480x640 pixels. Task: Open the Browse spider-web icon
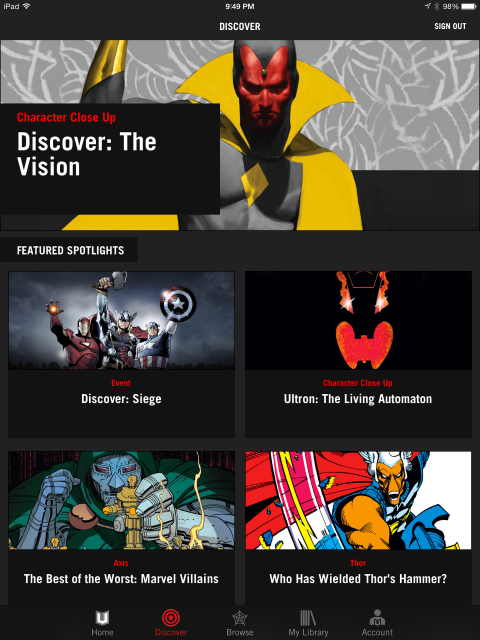tap(240, 618)
